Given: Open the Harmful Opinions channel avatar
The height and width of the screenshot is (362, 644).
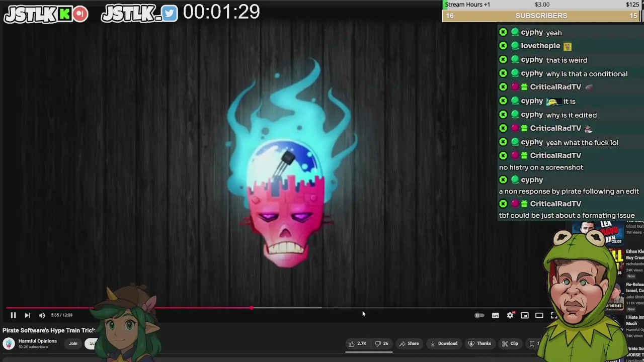Looking at the screenshot, I should click(8, 343).
